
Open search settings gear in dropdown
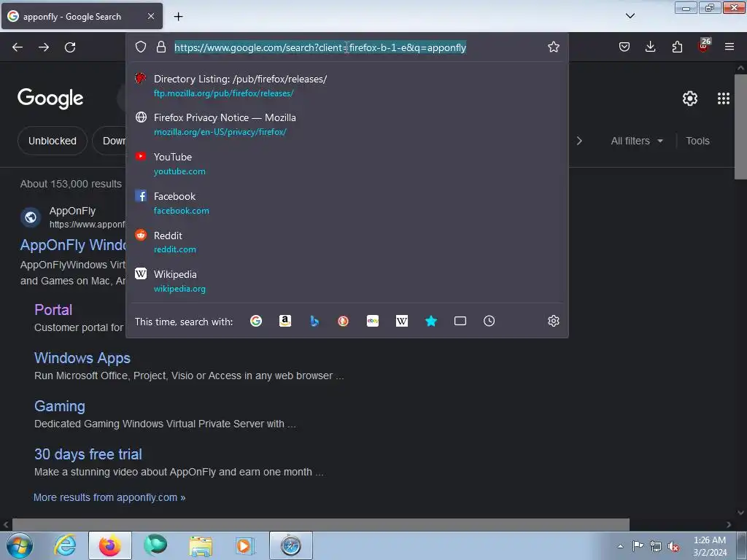point(553,321)
